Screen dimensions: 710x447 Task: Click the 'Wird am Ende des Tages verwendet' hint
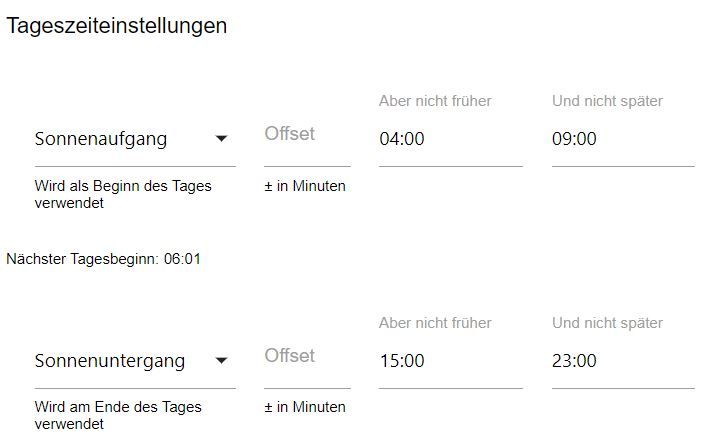click(118, 416)
